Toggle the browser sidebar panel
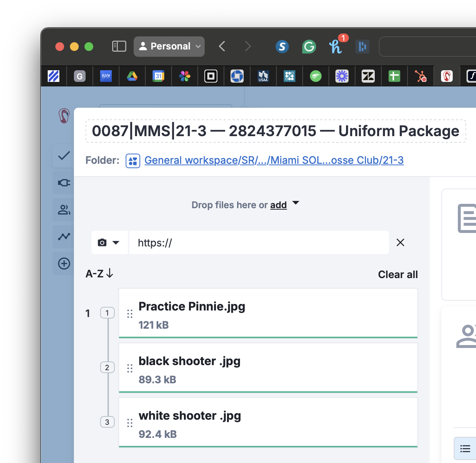 tap(119, 46)
